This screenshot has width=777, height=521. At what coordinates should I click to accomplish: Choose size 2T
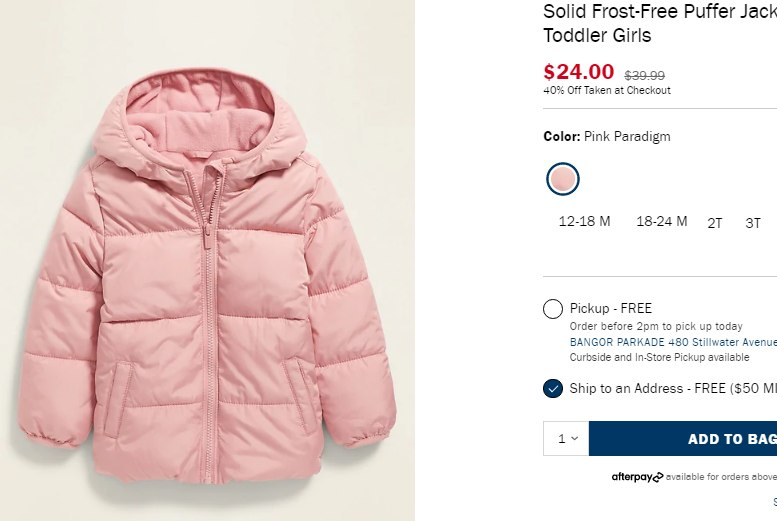coord(714,223)
